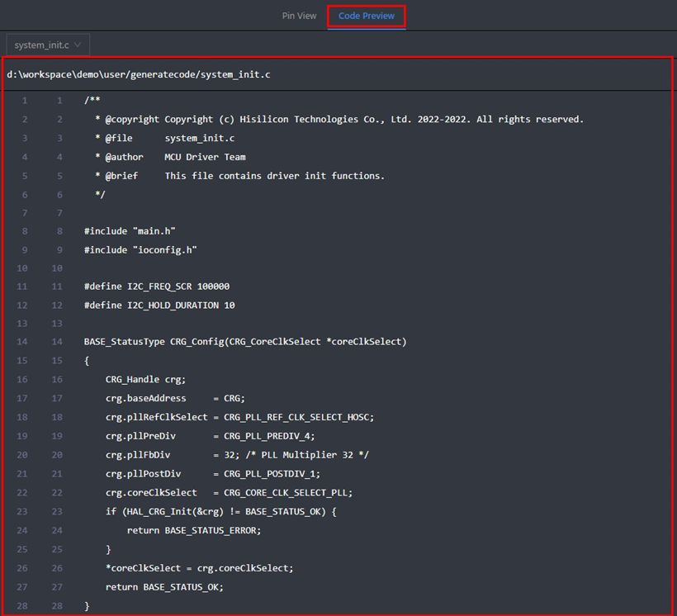Screen dimensions: 677x616
Task: Click the return BASE_STATUS_ERROR line
Action: pos(194,530)
